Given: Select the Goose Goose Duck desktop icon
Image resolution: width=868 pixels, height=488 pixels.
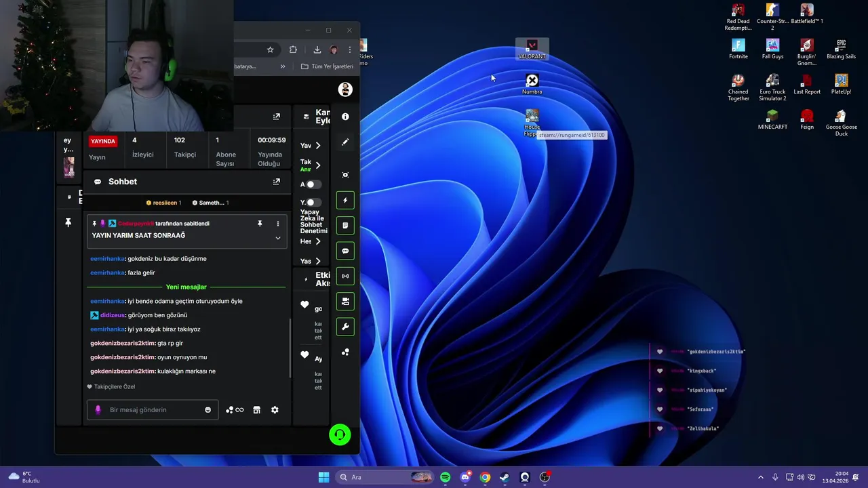Looking at the screenshot, I should [x=841, y=123].
